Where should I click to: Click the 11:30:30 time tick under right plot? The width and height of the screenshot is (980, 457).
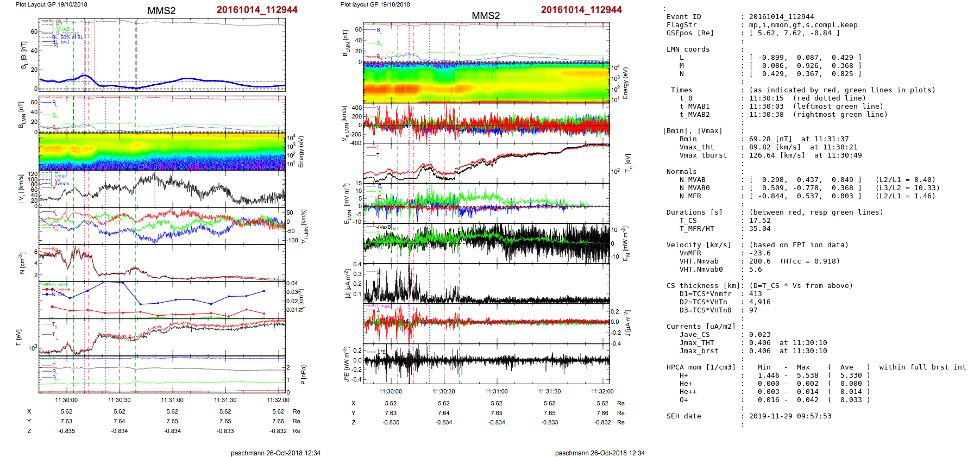[444, 391]
